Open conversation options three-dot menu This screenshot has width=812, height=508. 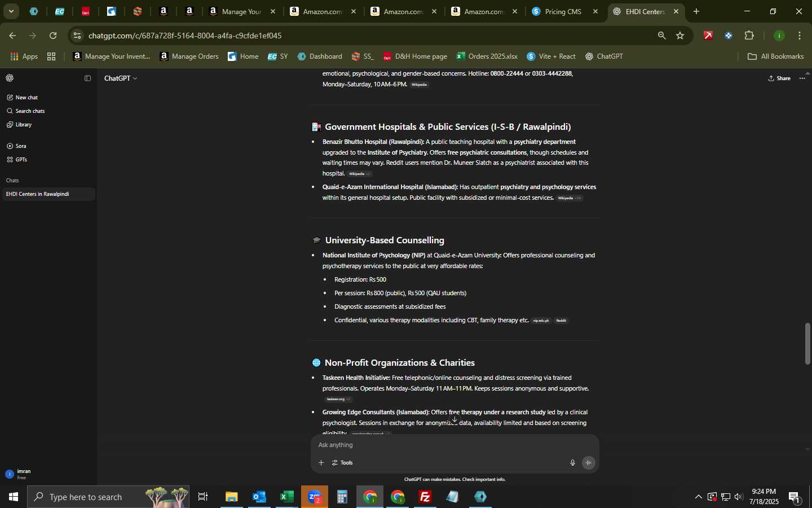[802, 78]
